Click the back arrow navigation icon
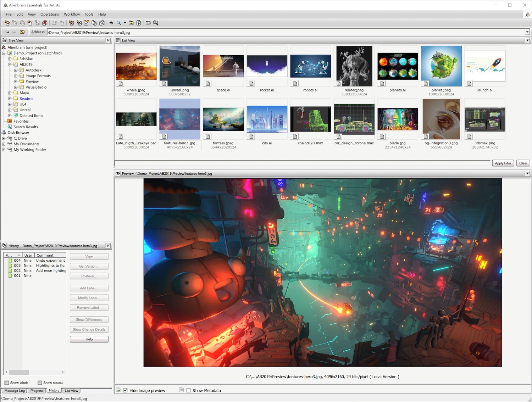The height and width of the screenshot is (402, 532). click(7, 32)
